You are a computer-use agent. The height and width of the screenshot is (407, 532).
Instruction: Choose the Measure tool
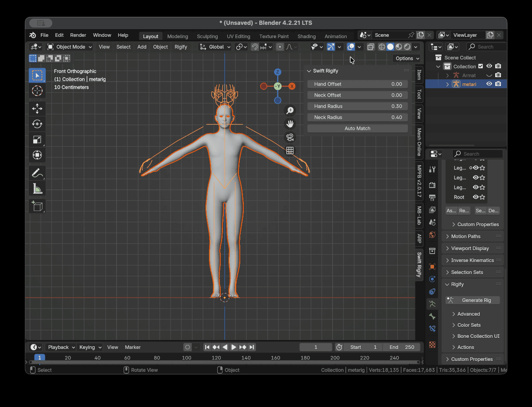pyautogui.click(x=37, y=188)
